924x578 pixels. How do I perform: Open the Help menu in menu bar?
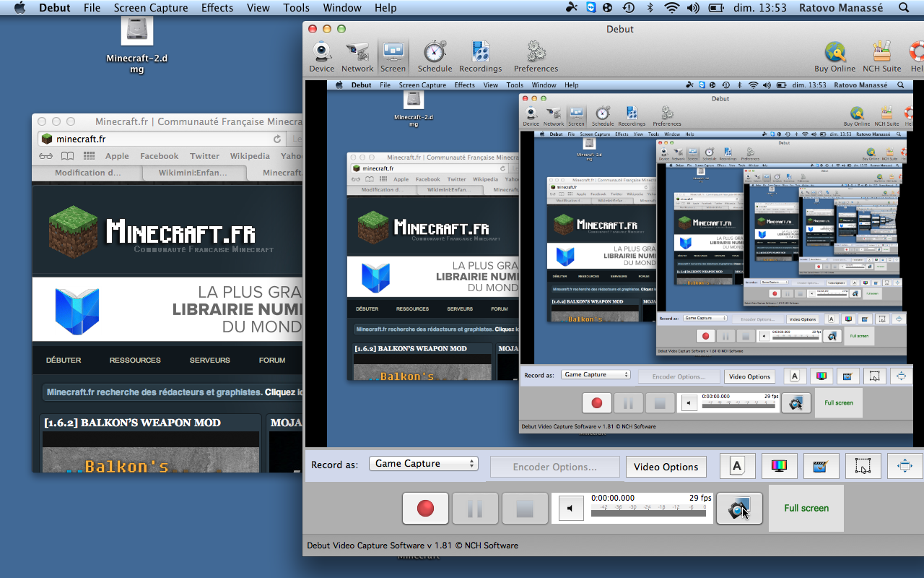click(385, 8)
